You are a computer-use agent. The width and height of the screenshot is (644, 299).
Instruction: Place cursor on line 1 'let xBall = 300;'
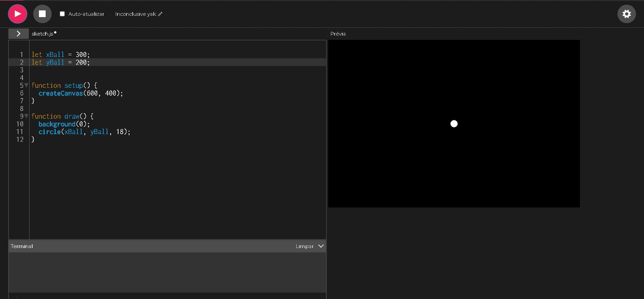pos(60,55)
